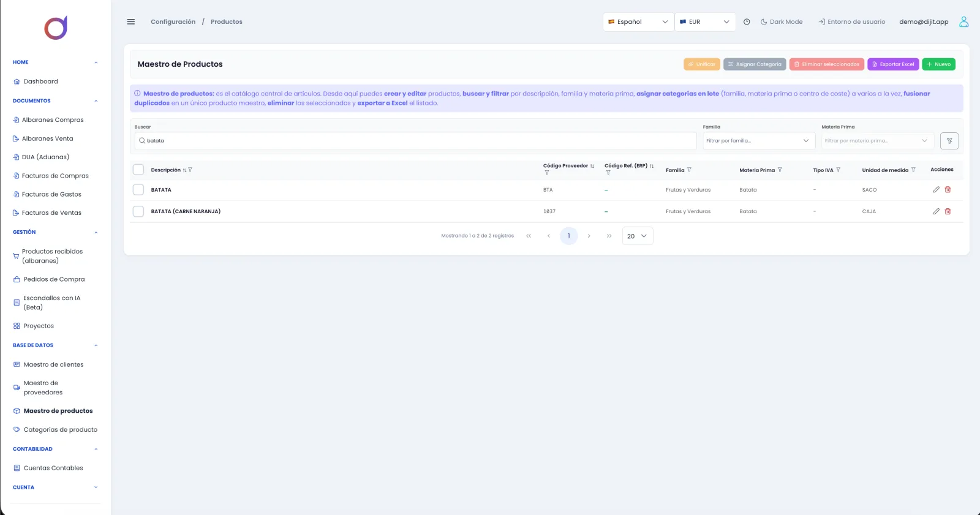Sort by Código Proveedor column

pos(592,166)
